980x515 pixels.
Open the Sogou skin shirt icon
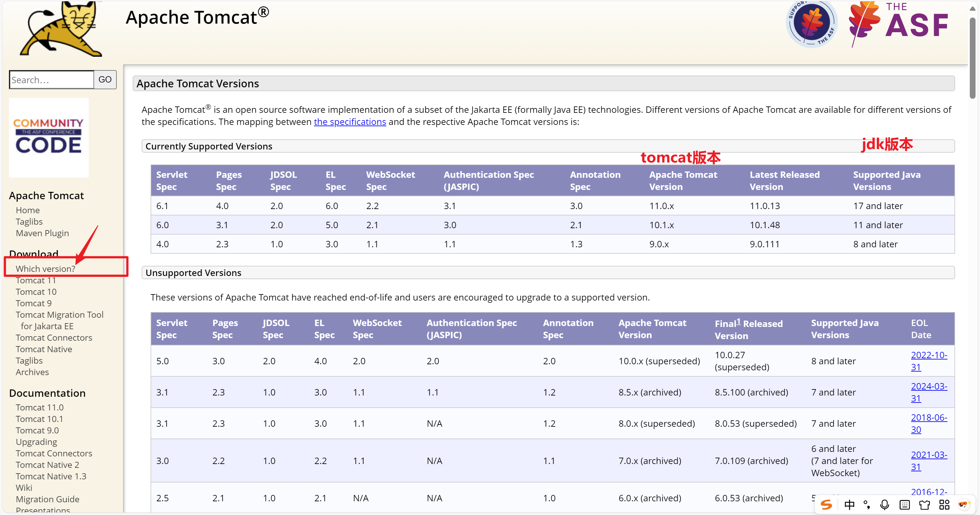(x=924, y=504)
